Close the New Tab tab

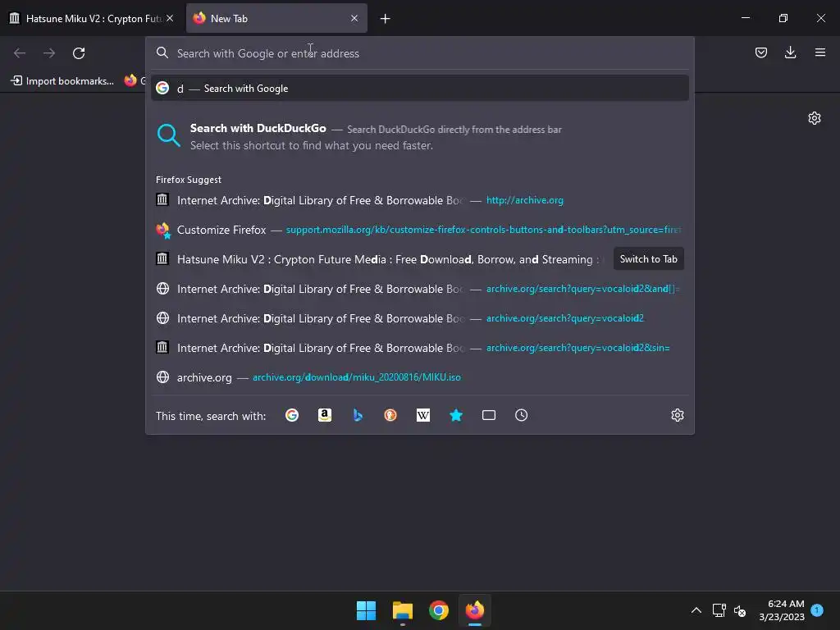pyautogui.click(x=354, y=18)
